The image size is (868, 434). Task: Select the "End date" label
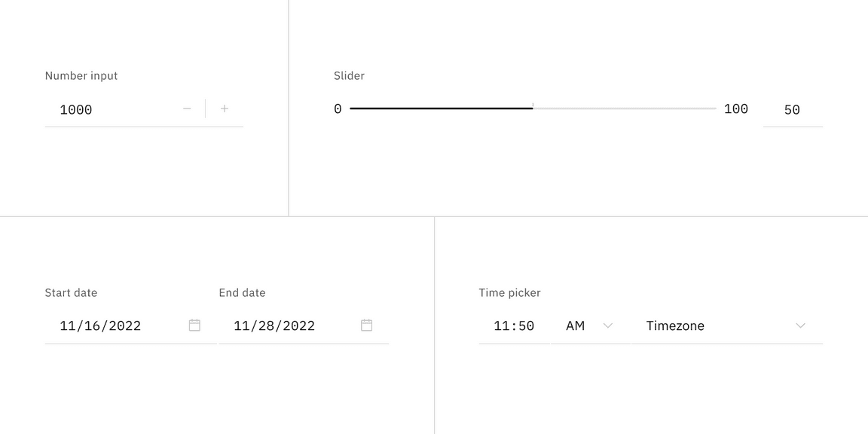[x=242, y=293]
